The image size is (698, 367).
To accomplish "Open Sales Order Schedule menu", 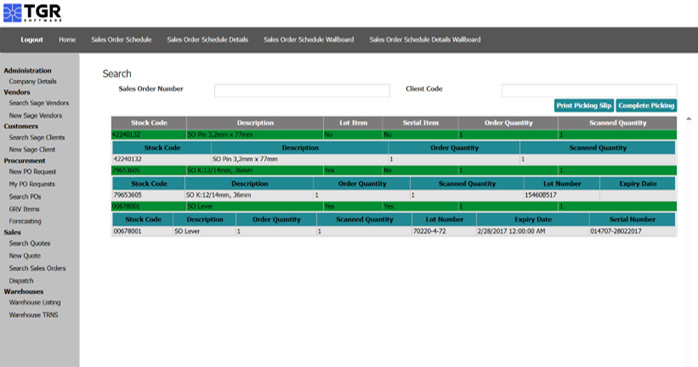I will (x=121, y=40).
